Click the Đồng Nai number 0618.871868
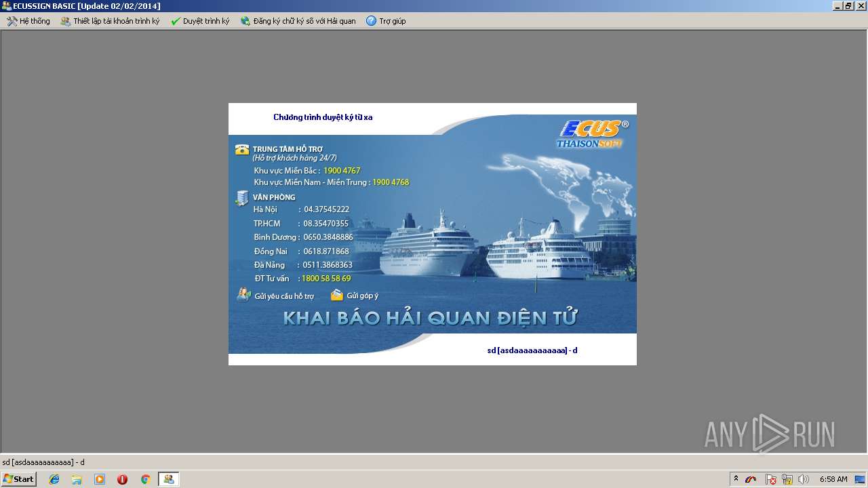This screenshot has height=488, width=868. tap(326, 251)
